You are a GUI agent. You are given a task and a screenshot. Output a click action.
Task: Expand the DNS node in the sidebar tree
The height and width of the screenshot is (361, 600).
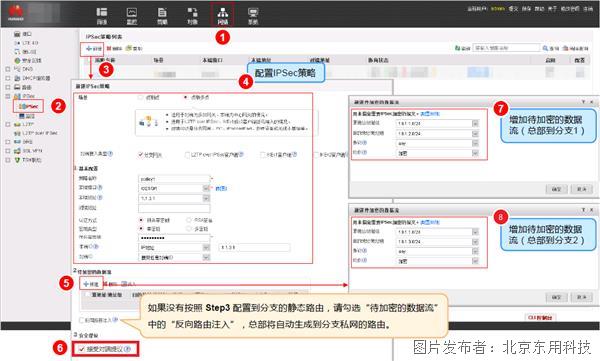point(8,69)
